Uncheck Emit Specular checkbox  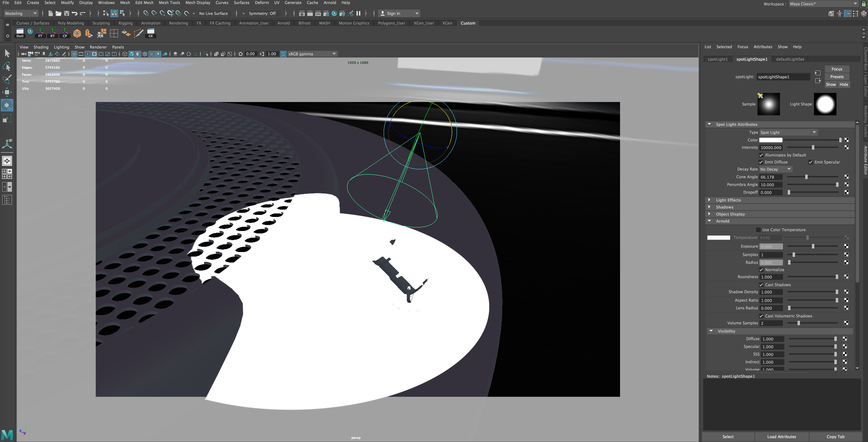click(x=811, y=162)
